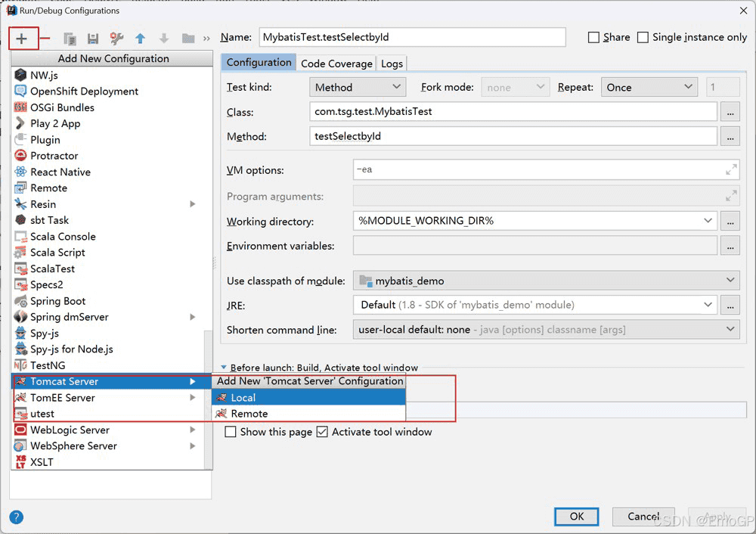Choose Local in Tomcat Server submenu
The height and width of the screenshot is (534, 756).
[308, 398]
